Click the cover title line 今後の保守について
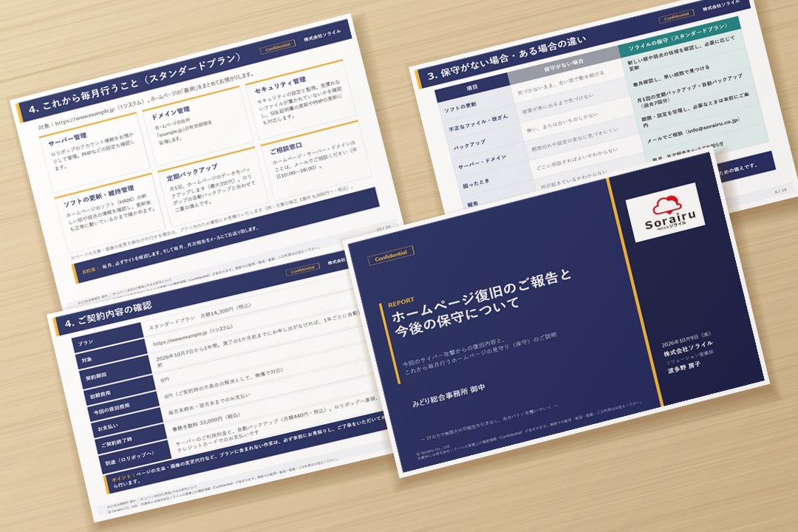The image size is (798, 532). point(457,317)
